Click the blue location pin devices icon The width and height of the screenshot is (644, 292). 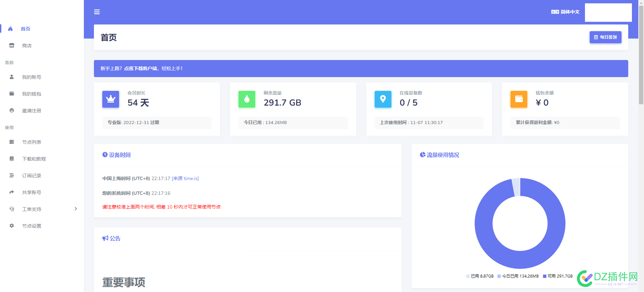pos(383,99)
